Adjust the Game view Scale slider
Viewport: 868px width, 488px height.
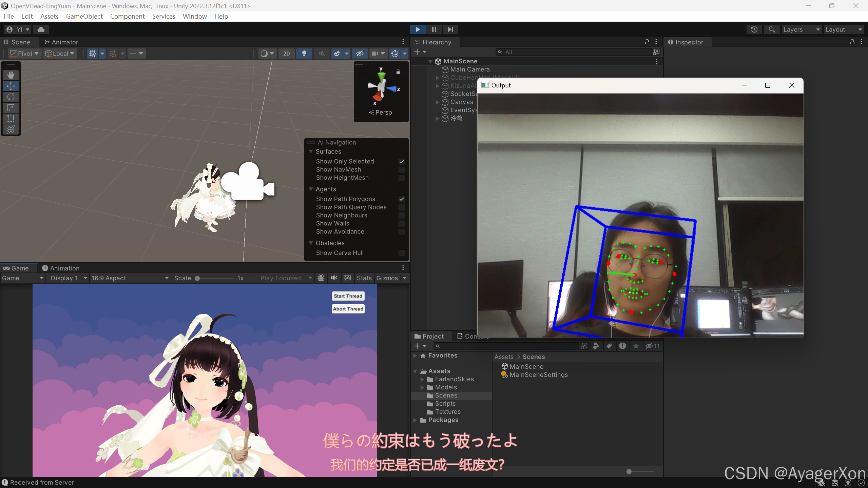click(x=214, y=278)
